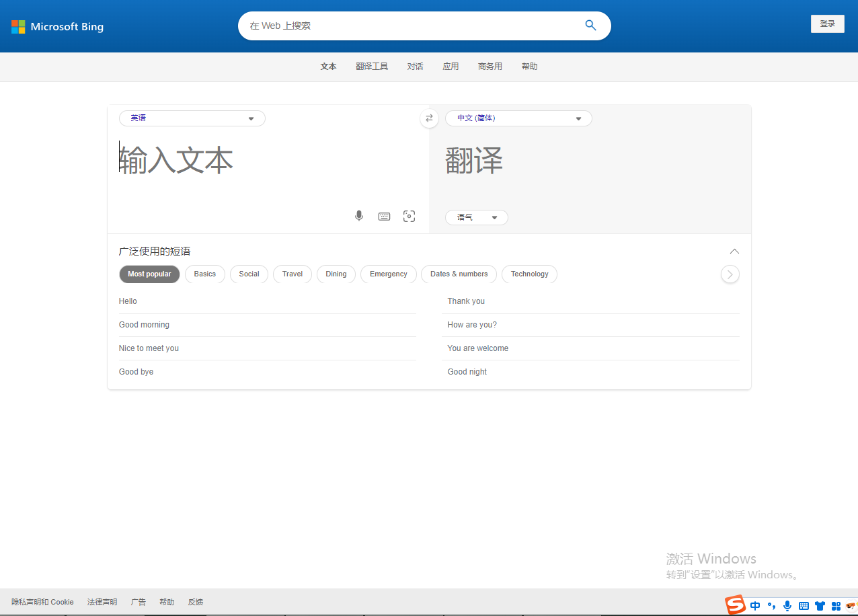This screenshot has height=616, width=858.
Task: Click the Microsoft Bing logo
Action: pyautogui.click(x=58, y=27)
